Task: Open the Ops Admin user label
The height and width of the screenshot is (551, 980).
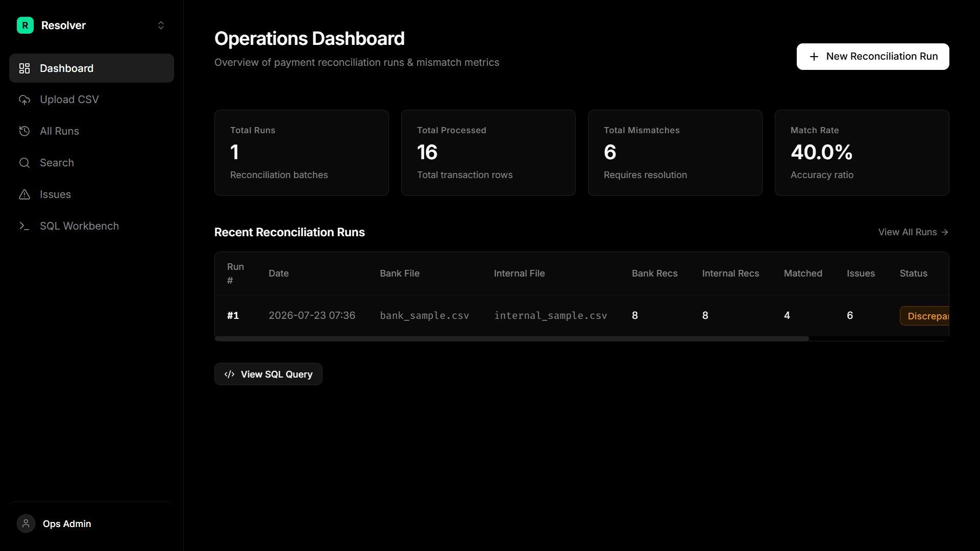Action: [x=67, y=524]
